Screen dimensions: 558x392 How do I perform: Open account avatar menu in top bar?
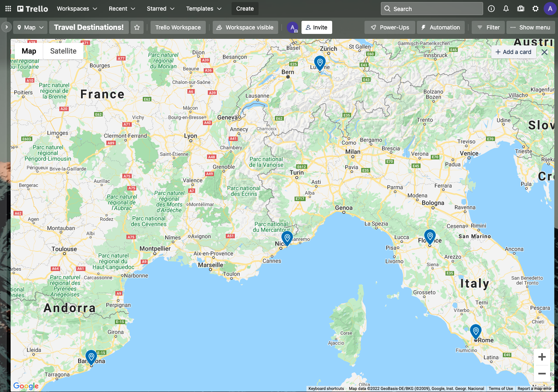550,9
